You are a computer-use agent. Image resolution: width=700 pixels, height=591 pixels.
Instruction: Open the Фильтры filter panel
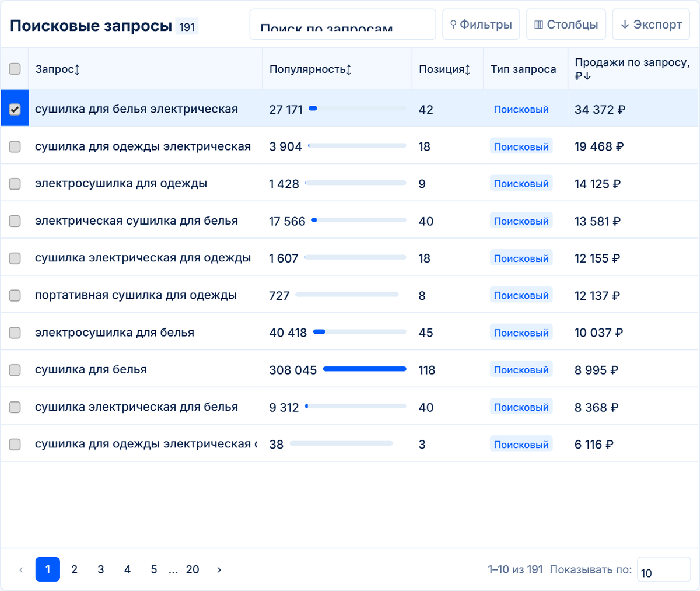(481, 25)
